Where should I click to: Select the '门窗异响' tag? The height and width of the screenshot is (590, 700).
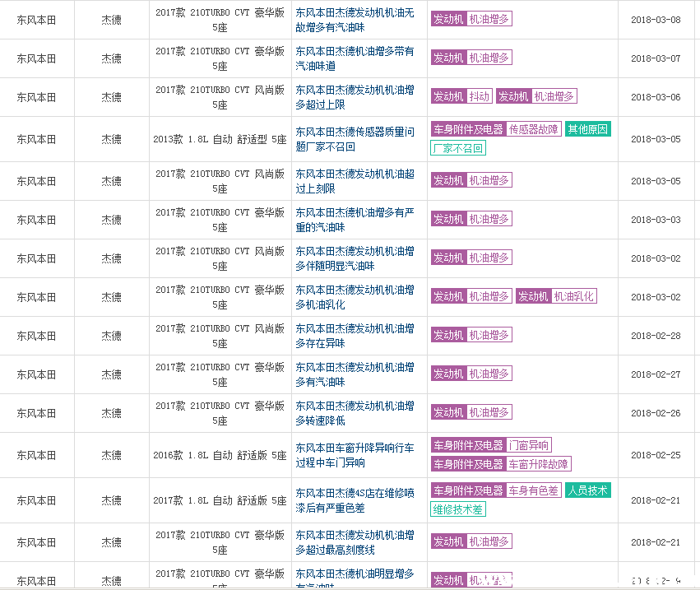[529, 445]
